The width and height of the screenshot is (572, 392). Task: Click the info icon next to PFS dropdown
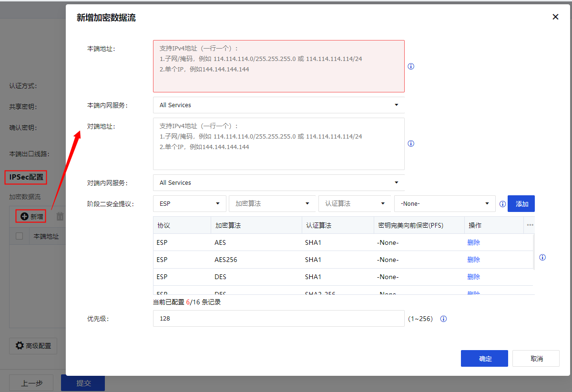(502, 203)
